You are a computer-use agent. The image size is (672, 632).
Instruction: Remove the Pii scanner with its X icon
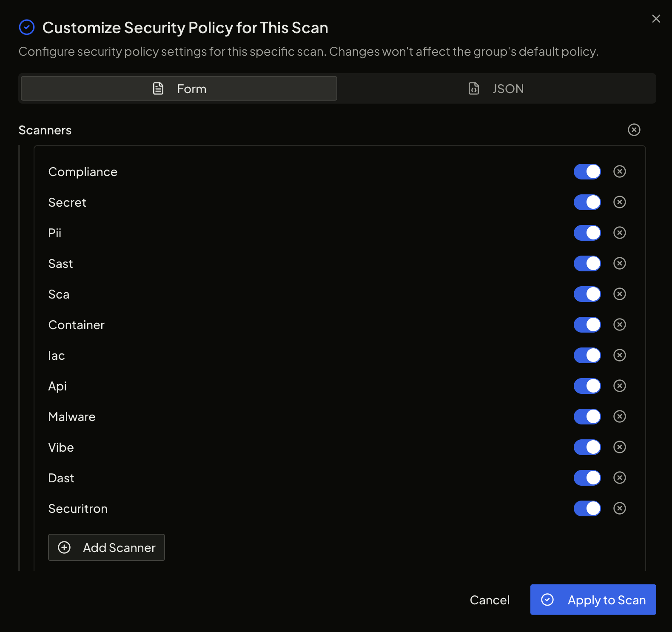[620, 233]
